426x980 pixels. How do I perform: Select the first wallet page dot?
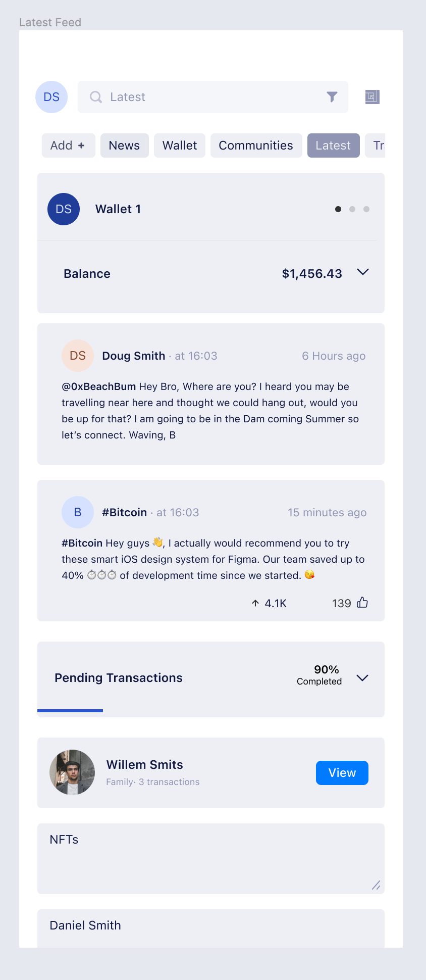point(338,209)
